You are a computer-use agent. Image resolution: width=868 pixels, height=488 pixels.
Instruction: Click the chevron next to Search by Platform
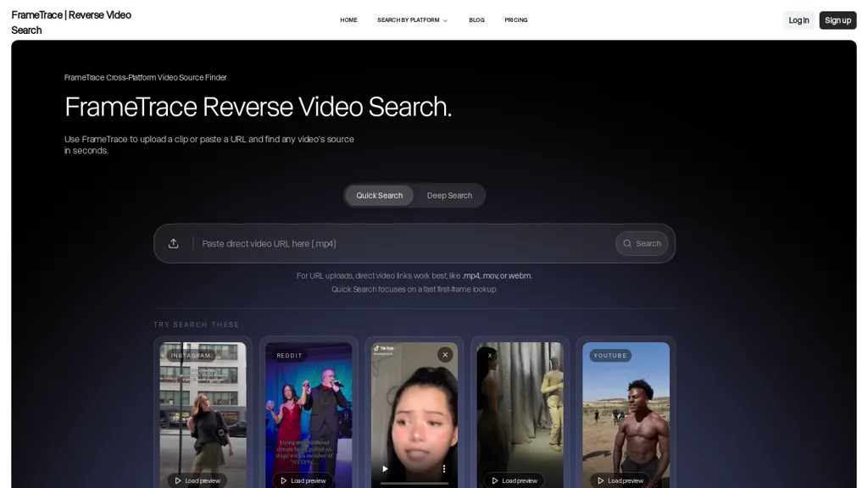click(445, 20)
